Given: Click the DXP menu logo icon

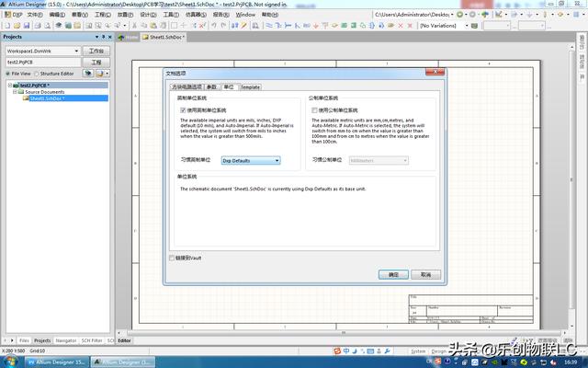Looking at the screenshot, I should click(8, 15).
